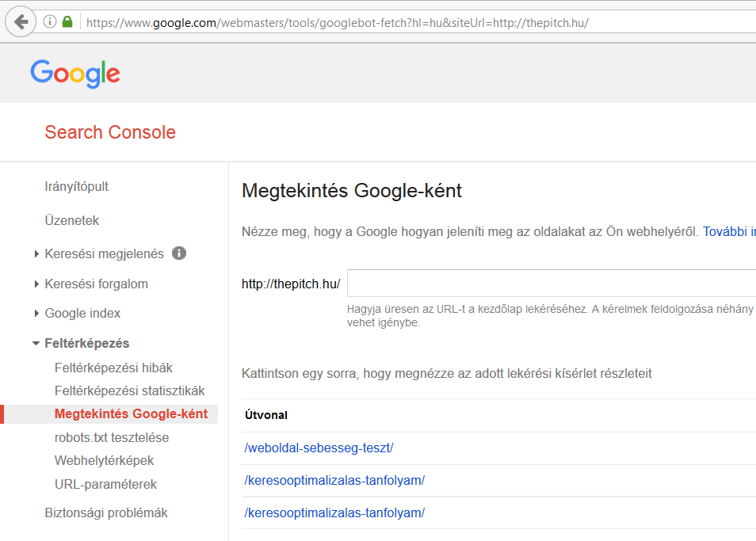Viewport: 756px width, 541px height.
Task: Click the Megtekintés Google-ként page heading
Action: [352, 191]
